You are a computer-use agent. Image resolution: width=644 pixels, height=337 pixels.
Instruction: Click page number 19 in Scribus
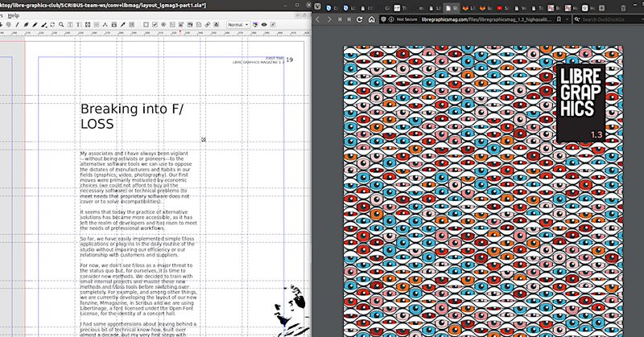point(289,60)
